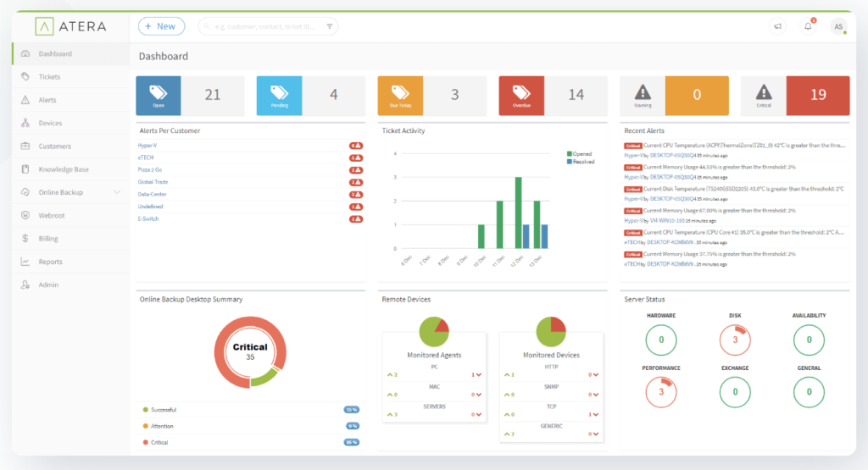Toggle the Opened legend in Ticket Activity
This screenshot has width=868, height=470.
click(x=580, y=154)
